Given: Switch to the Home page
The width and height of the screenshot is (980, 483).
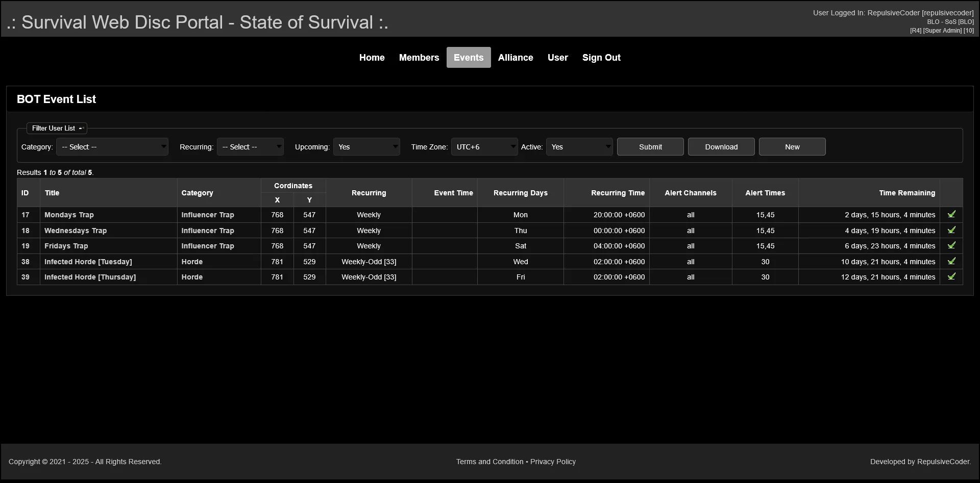Looking at the screenshot, I should tap(372, 58).
